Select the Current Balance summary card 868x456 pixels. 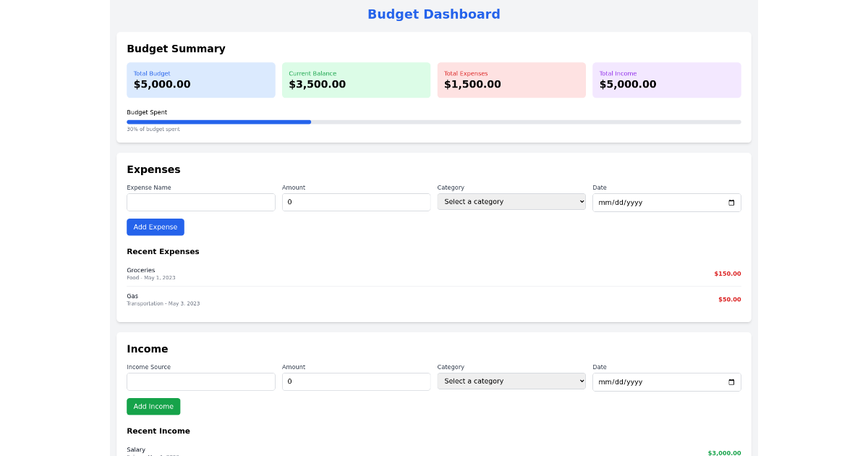(x=356, y=80)
